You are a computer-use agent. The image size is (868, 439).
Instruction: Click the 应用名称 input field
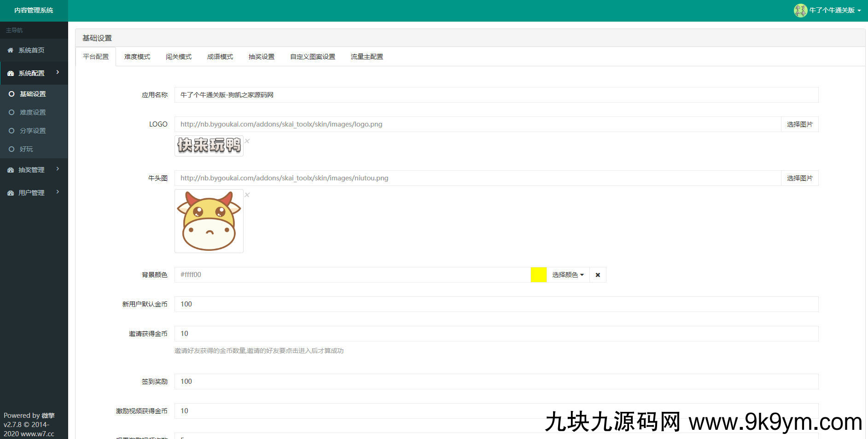coord(496,95)
